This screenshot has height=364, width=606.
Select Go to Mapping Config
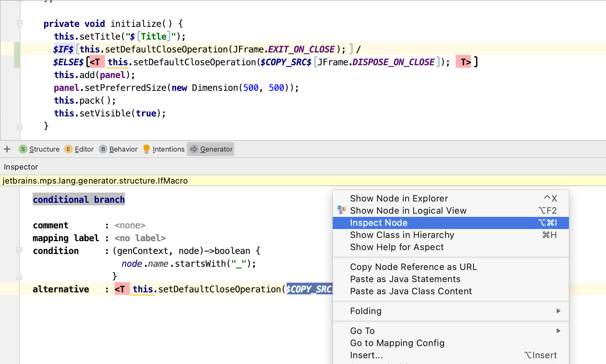pos(397,343)
